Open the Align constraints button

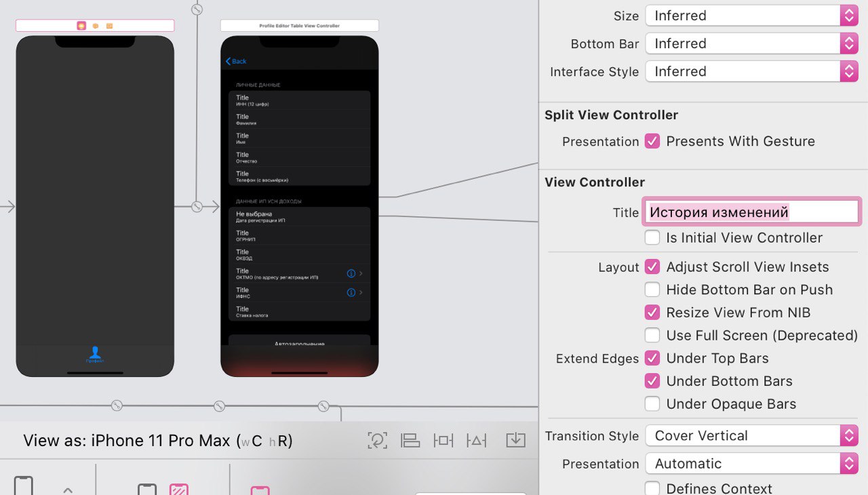coord(410,440)
